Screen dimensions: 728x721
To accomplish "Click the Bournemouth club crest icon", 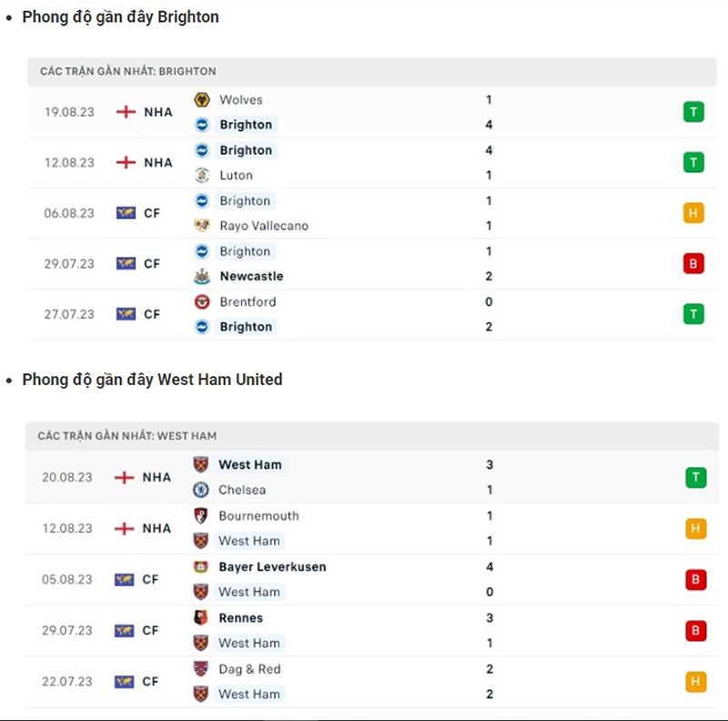I will (x=201, y=515).
